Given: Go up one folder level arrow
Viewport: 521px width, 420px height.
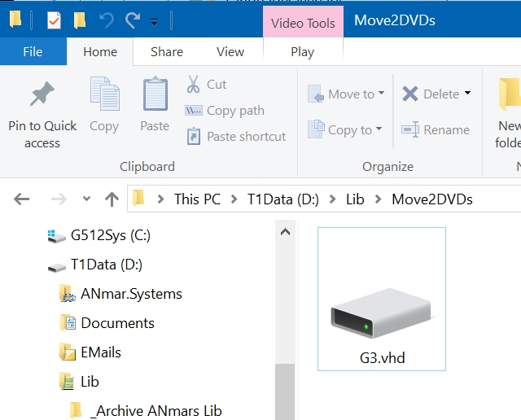Looking at the screenshot, I should [112, 199].
